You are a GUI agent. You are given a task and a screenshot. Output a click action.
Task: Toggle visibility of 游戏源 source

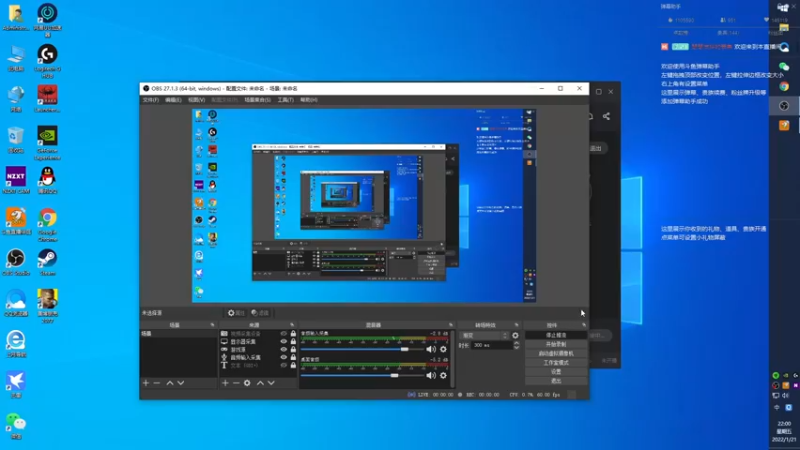click(x=284, y=349)
